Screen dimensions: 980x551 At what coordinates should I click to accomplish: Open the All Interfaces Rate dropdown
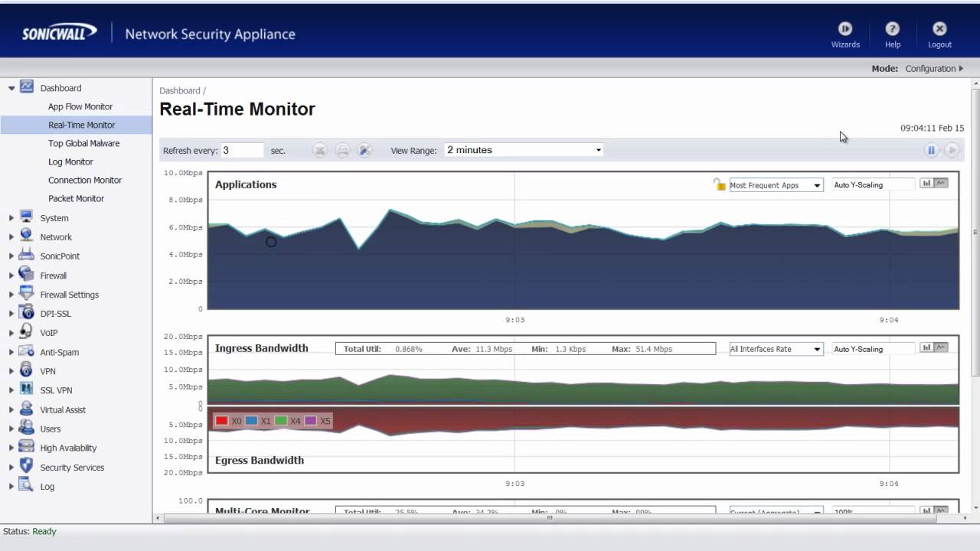tap(776, 349)
